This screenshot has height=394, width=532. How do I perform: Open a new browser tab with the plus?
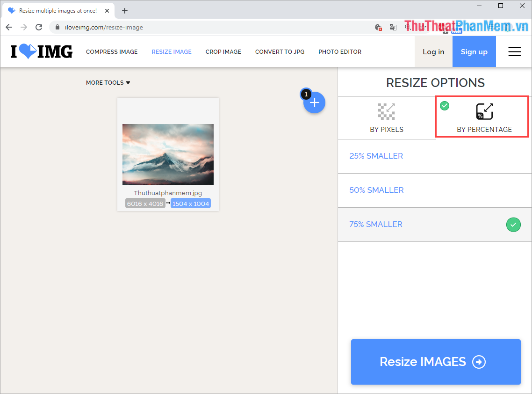(124, 10)
